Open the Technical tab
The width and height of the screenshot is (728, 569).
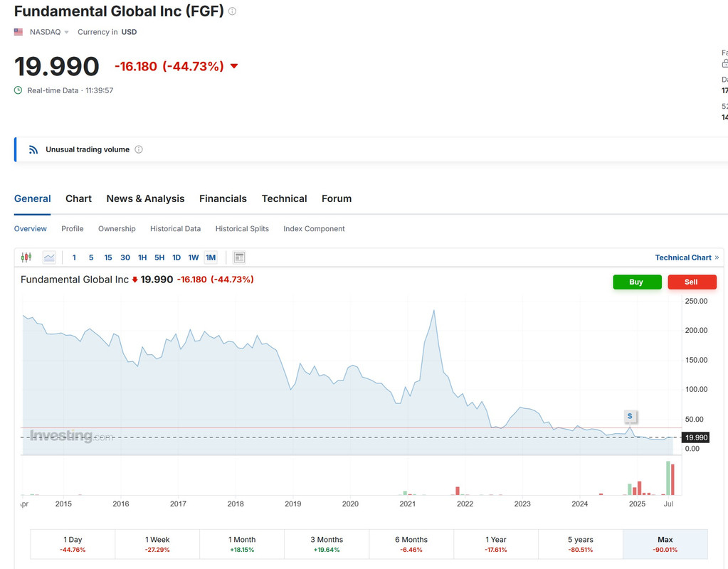[x=284, y=198]
